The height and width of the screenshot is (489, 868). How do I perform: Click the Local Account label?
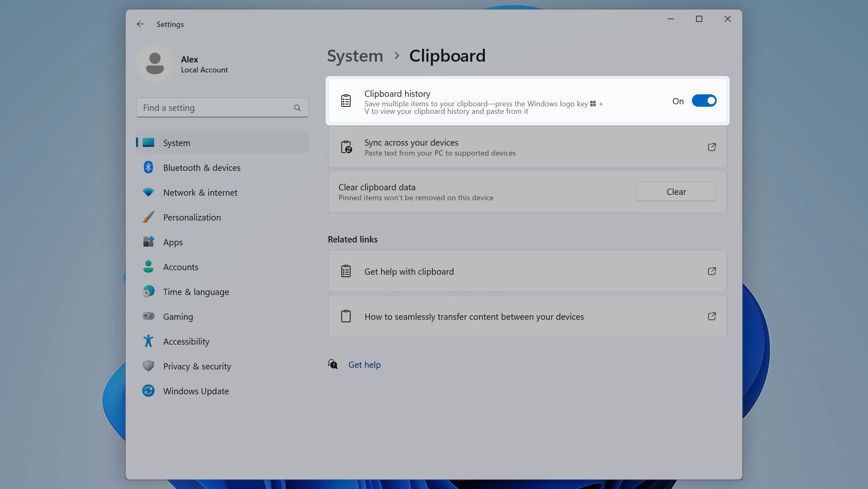[204, 70]
